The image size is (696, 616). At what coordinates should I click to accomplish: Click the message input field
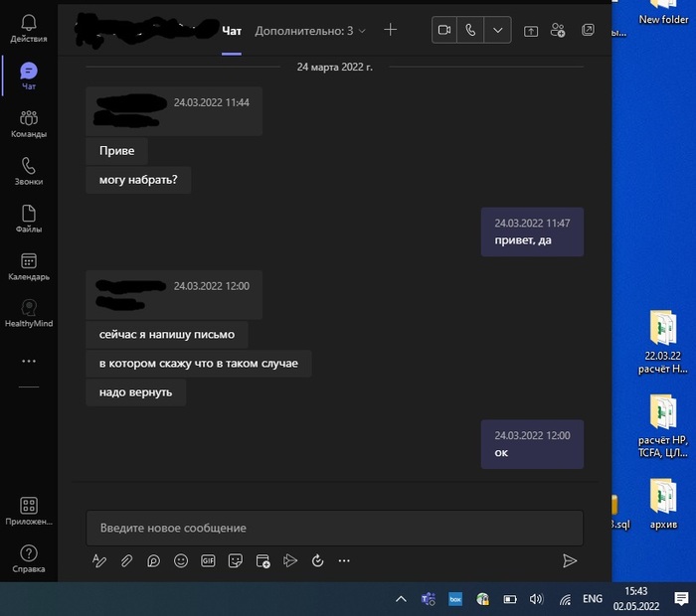click(334, 528)
